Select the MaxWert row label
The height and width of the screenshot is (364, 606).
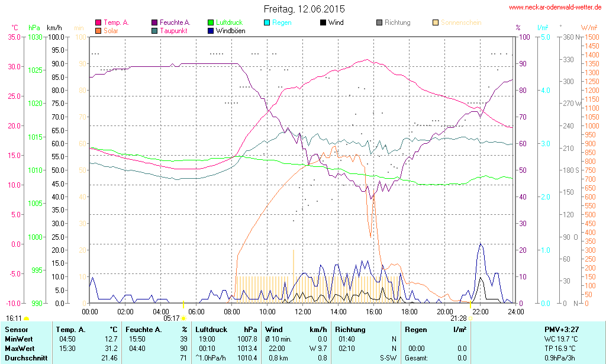[19, 349]
